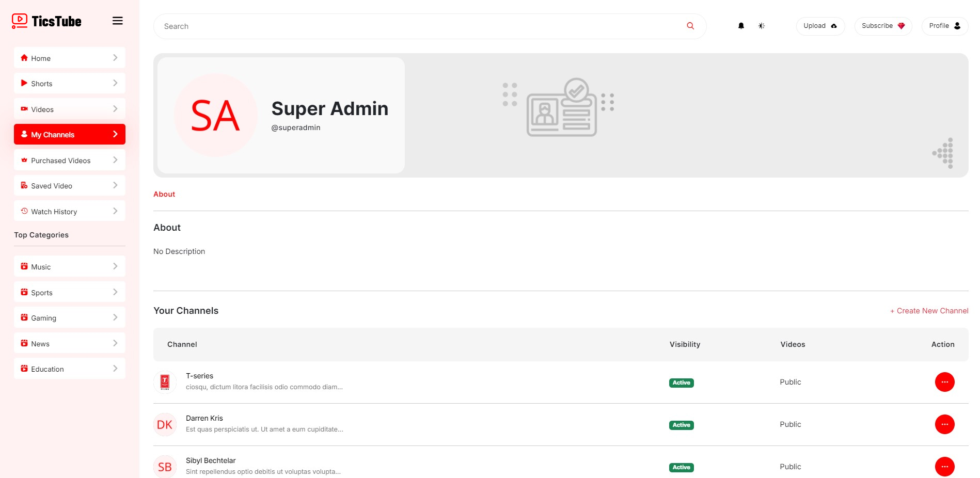Open the notifications bell
Image resolution: width=980 pixels, height=478 pixels.
pos(741,26)
